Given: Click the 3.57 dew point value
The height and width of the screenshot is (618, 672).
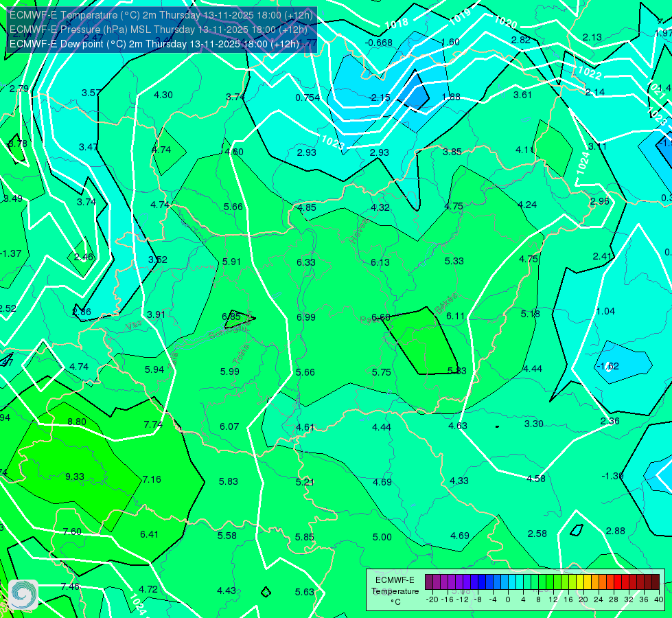Looking at the screenshot, I should 91,93.
